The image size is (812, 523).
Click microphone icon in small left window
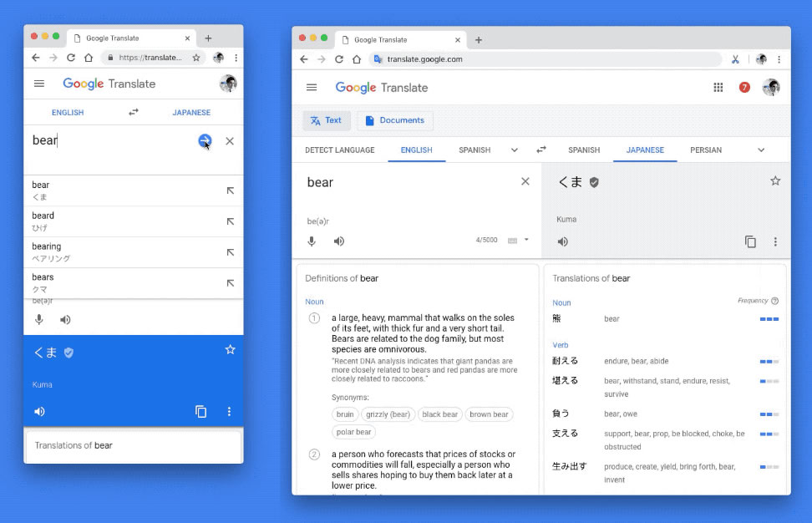coord(38,319)
